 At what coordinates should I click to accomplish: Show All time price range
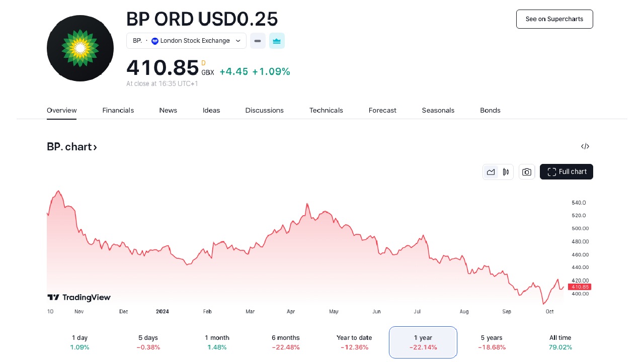pyautogui.click(x=560, y=342)
